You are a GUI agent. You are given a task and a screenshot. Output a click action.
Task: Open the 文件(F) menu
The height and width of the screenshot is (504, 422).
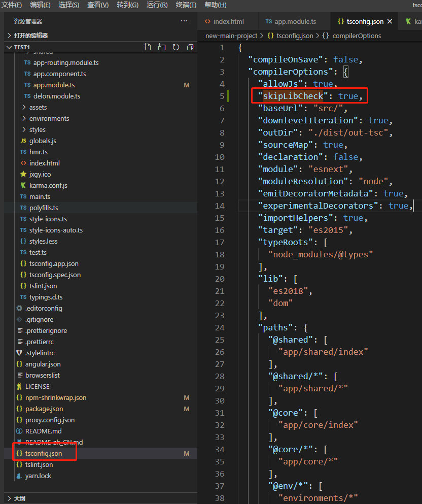pyautogui.click(x=12, y=5)
